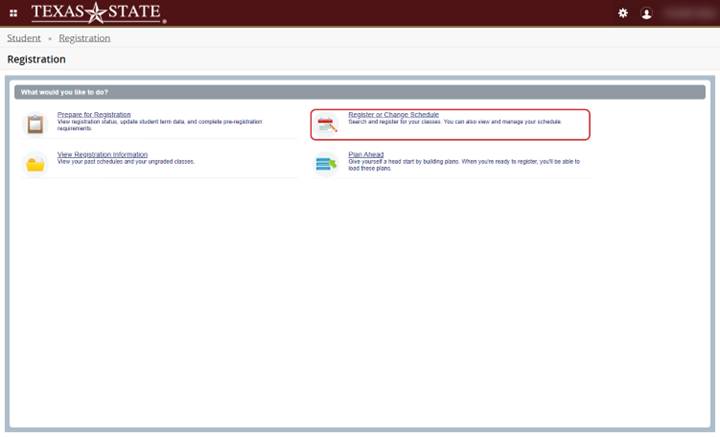
Task: Click the Register or Change Schedule calendar icon
Action: [x=326, y=125]
